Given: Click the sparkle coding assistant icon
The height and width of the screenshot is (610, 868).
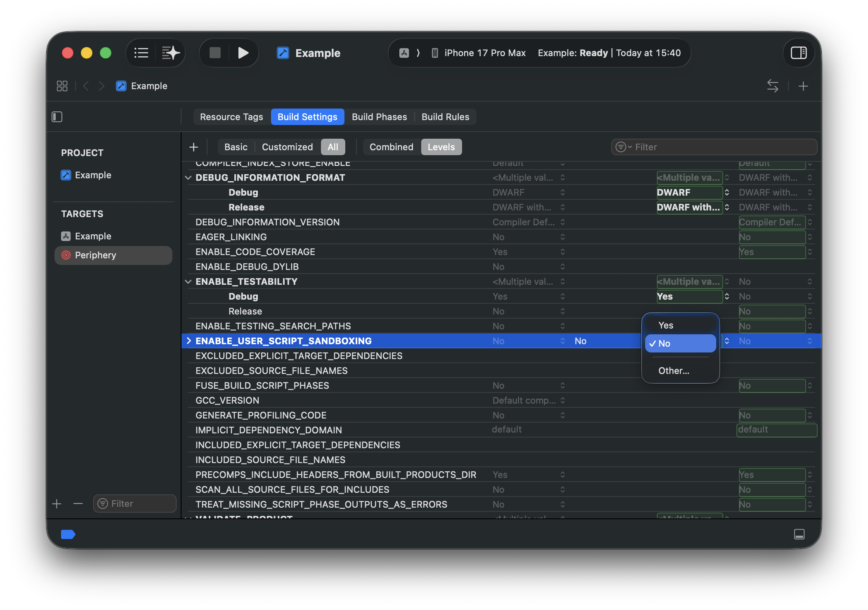Looking at the screenshot, I should (170, 53).
